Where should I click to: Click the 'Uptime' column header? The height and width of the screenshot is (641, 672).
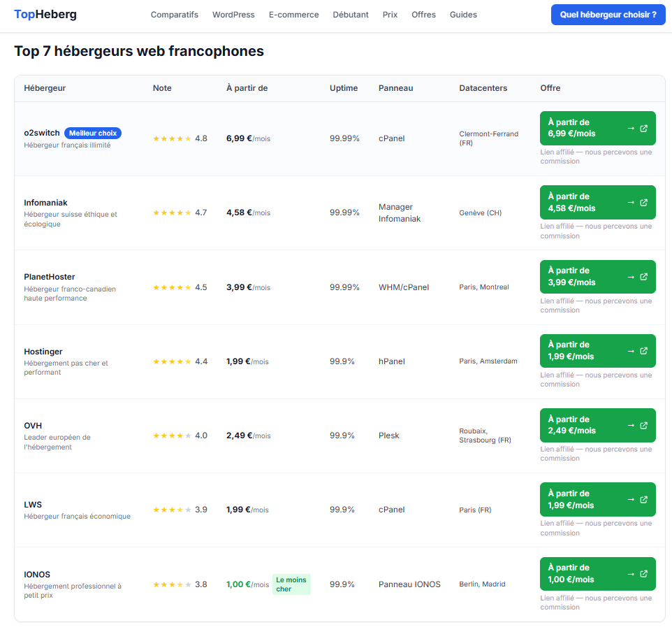(x=344, y=88)
